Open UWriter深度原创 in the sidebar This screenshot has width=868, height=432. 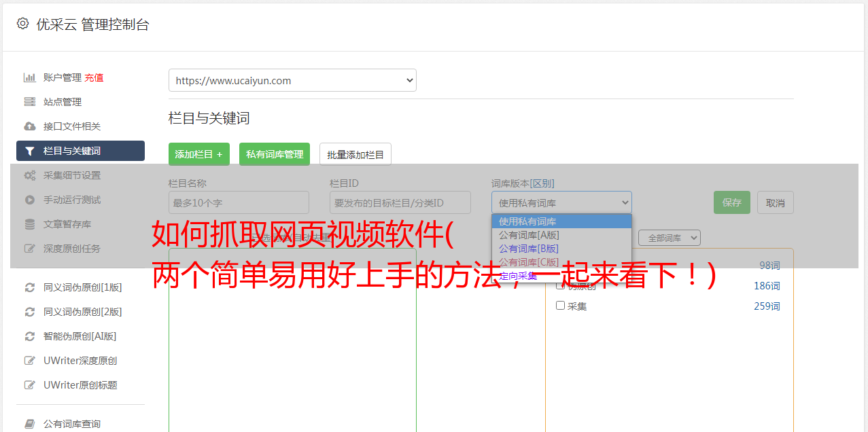point(80,361)
